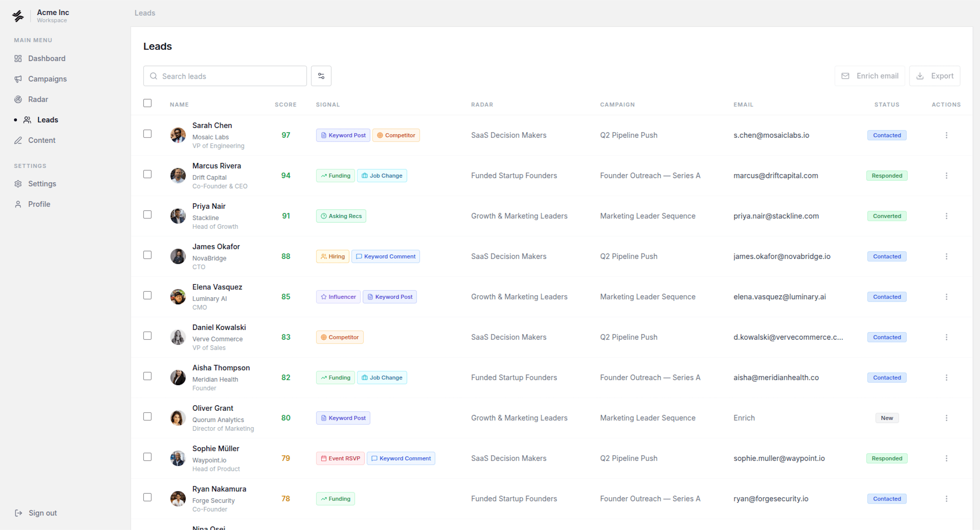The width and height of the screenshot is (980, 530).
Task: Select Priya Nair's row checkbox
Action: coord(147,215)
